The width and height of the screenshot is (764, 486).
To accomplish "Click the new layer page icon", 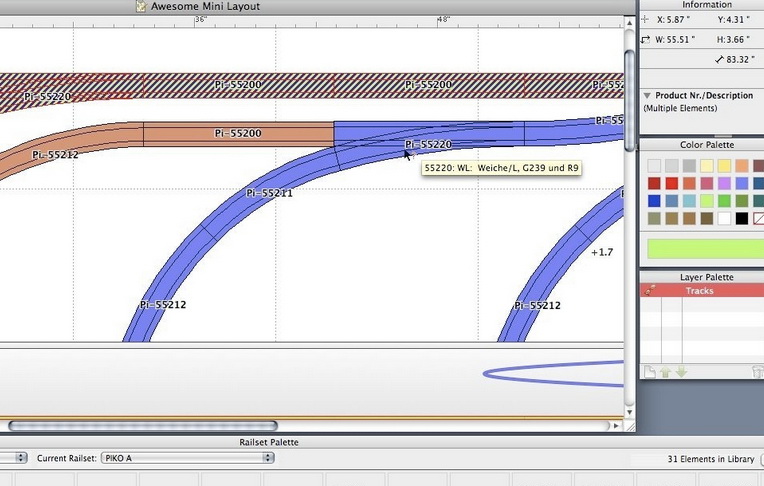I will (648, 372).
